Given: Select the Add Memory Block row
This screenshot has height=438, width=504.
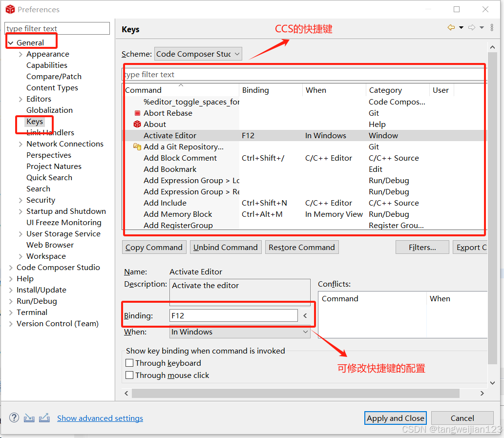Looking at the screenshot, I should click(x=304, y=214).
